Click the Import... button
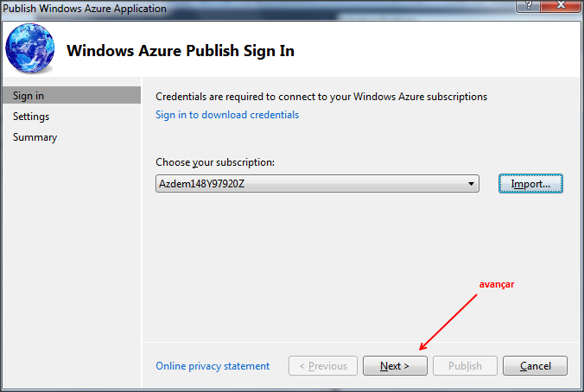The width and height of the screenshot is (584, 392). 530,184
